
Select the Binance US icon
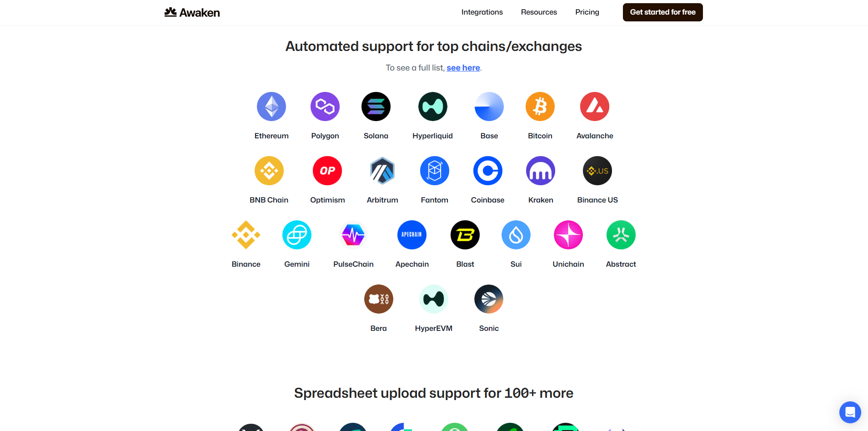point(597,171)
